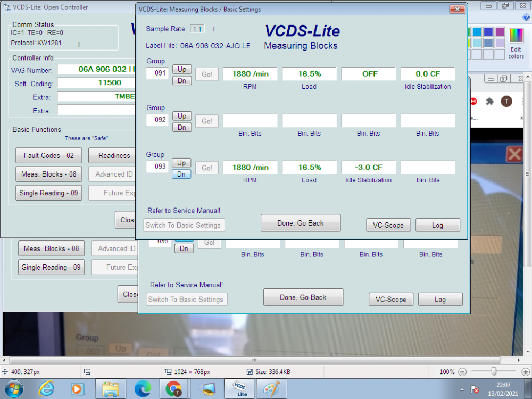Viewport: 532px width, 399px height.
Task: Open VC-Scope next to Done, Go Back
Action: [388, 225]
